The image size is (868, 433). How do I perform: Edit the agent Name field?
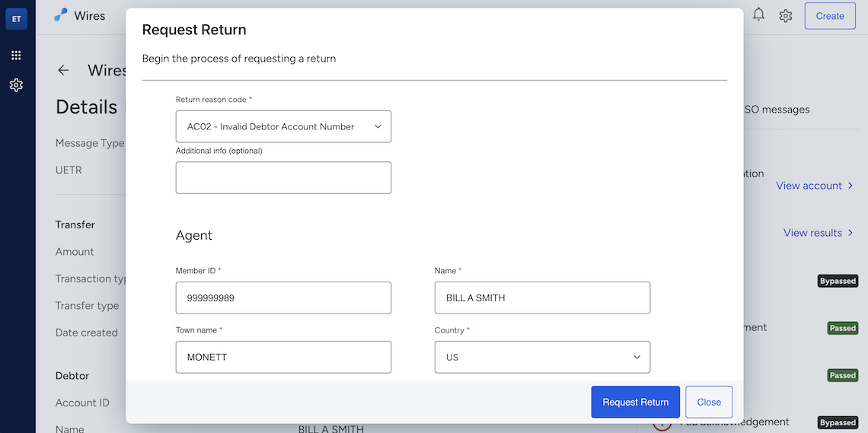pyautogui.click(x=542, y=298)
